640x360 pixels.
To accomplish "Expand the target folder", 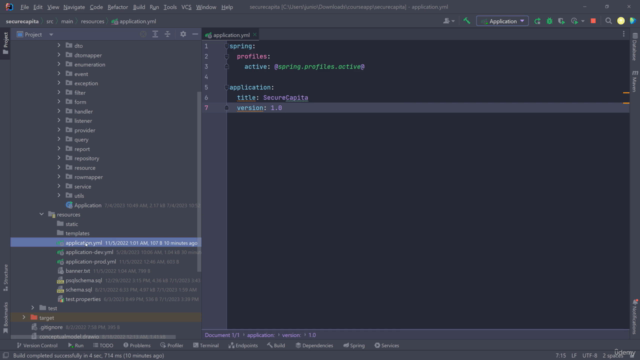I will 24,317.
